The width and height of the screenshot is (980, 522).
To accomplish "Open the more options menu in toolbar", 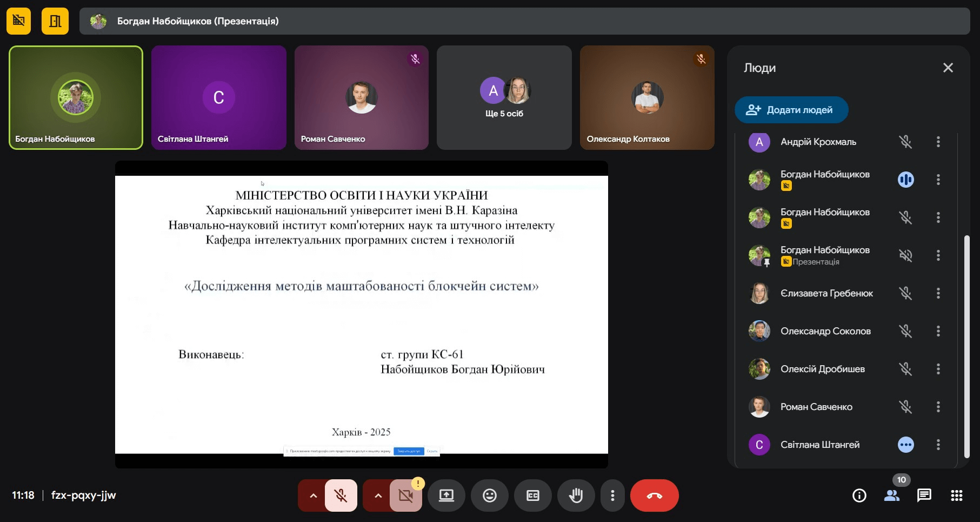I will [612, 495].
